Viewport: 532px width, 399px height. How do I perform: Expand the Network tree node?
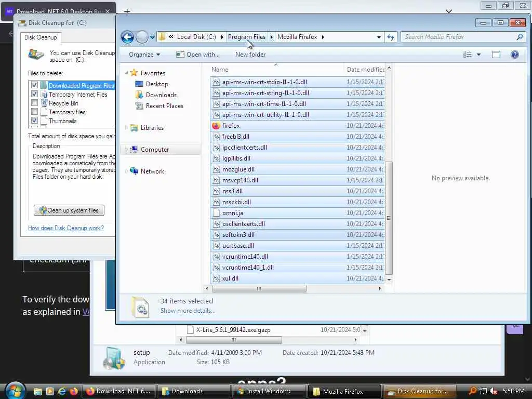click(x=126, y=171)
